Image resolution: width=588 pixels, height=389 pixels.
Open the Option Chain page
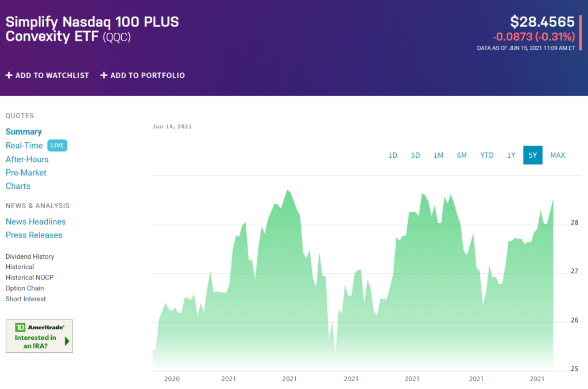point(25,289)
